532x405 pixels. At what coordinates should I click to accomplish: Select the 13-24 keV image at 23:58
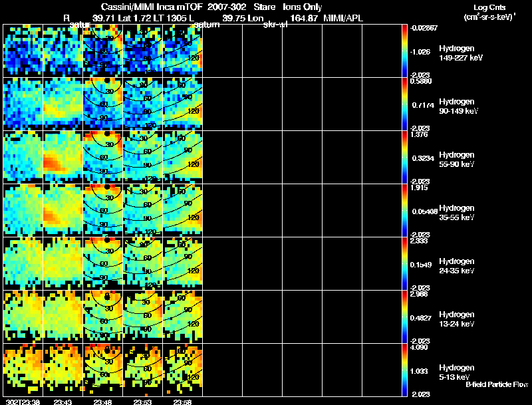point(182,317)
